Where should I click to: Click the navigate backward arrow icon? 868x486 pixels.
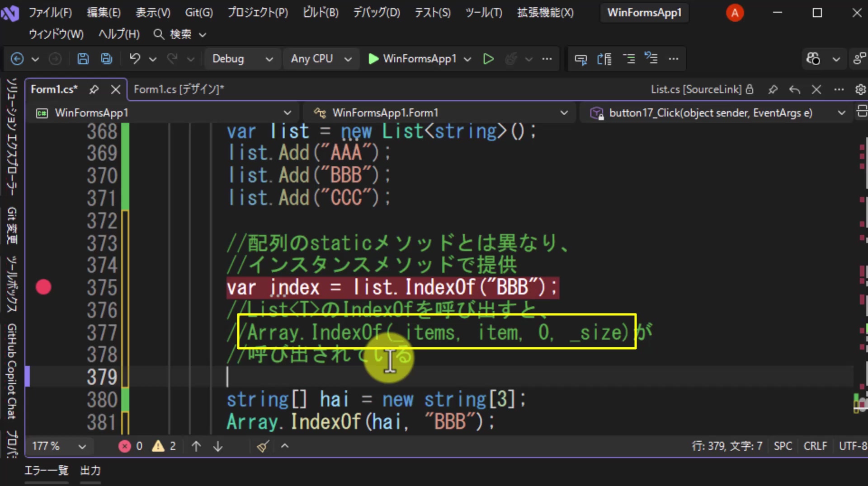(x=17, y=59)
